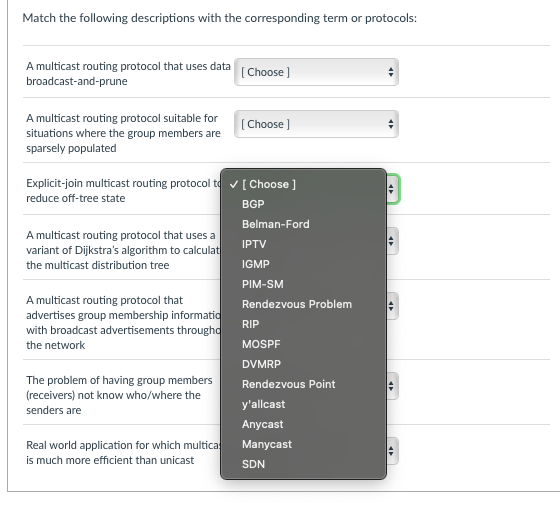Select PIM-SM in the dropdown menu
560x516 pixels.
tap(303, 284)
